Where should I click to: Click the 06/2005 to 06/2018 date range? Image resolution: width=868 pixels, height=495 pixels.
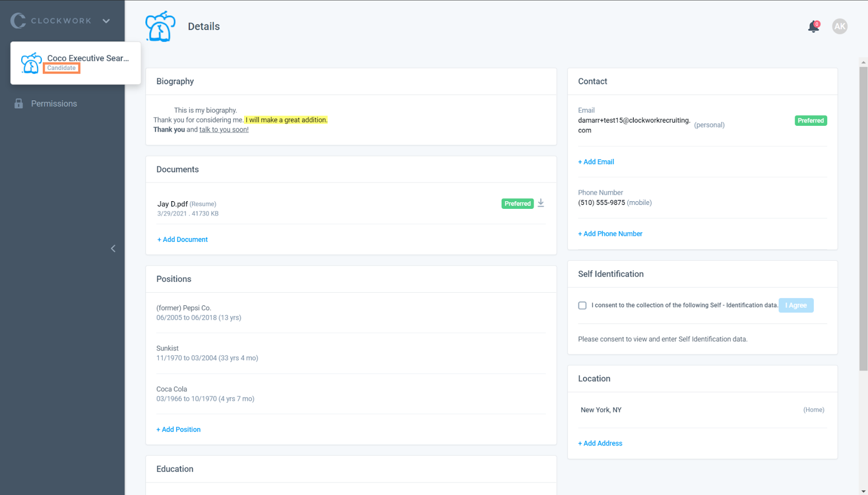(199, 318)
